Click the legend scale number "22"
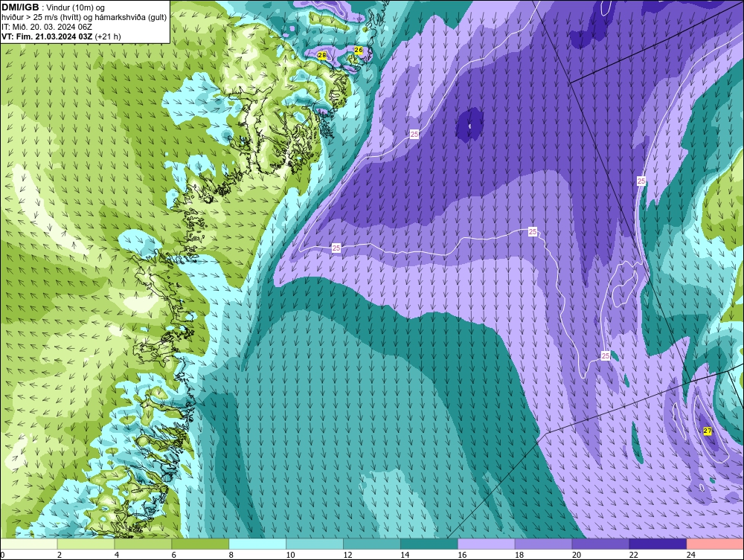The height and width of the screenshot is (560, 744). 633,555
